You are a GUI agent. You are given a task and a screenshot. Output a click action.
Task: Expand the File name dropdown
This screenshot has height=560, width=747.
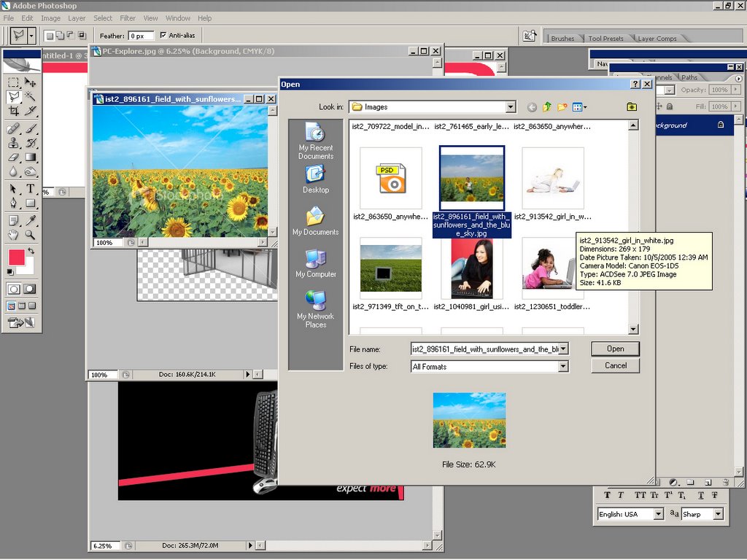click(x=564, y=349)
